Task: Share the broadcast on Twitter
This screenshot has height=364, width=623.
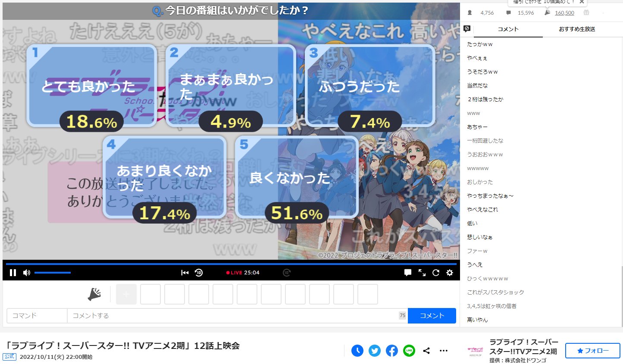Action: point(375,351)
